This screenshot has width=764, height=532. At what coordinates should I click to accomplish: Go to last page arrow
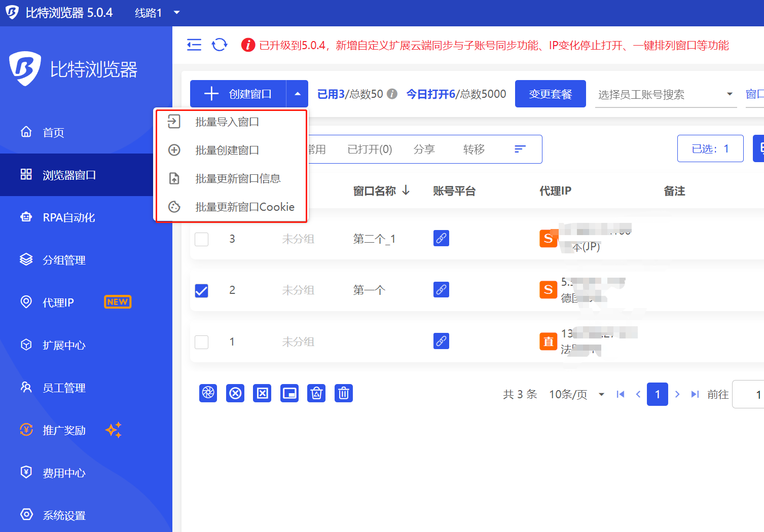point(695,394)
